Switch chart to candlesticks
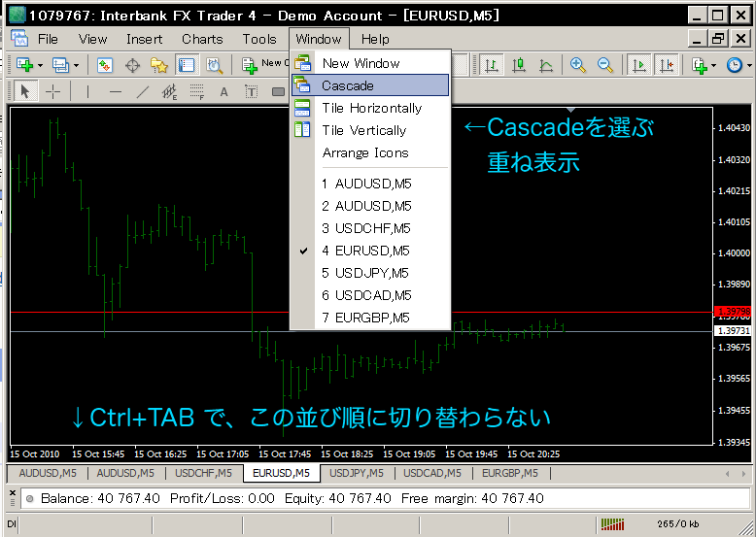Viewport: 756px width, 537px height. [x=518, y=64]
